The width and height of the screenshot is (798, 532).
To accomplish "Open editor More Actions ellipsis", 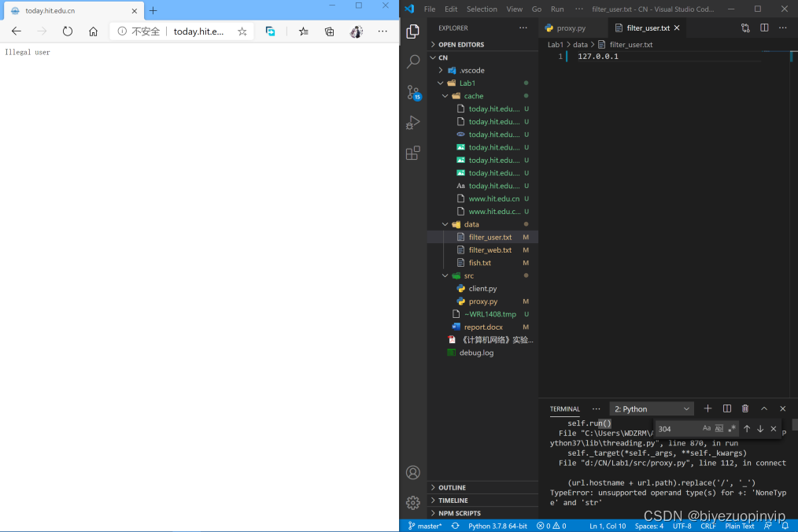I will pyautogui.click(x=783, y=28).
